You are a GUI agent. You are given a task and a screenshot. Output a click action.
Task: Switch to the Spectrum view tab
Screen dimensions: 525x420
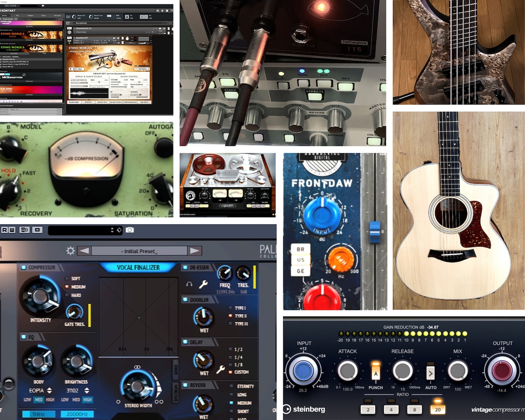click(175, 393)
